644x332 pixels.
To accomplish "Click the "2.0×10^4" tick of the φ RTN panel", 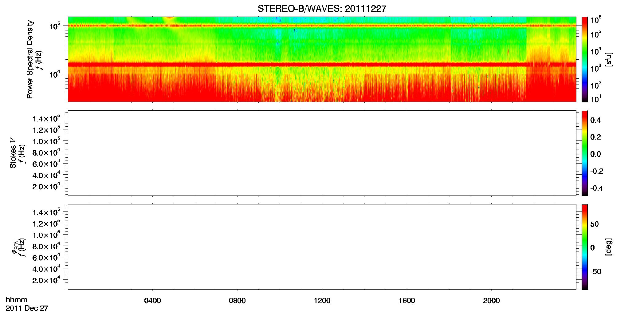I will [x=46, y=280].
